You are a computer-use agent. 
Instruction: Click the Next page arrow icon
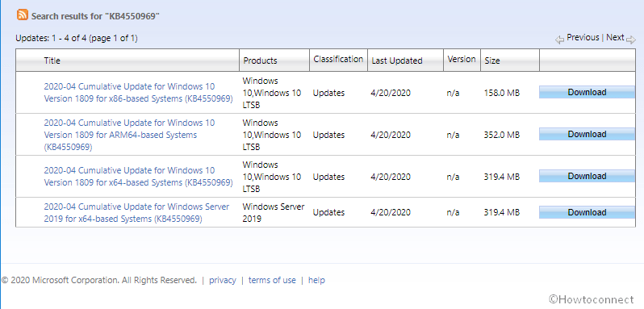pyautogui.click(x=631, y=40)
